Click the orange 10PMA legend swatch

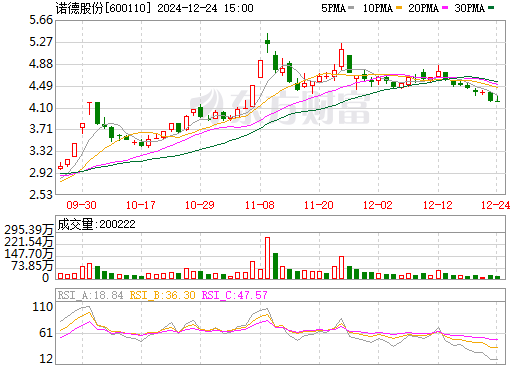399,7
